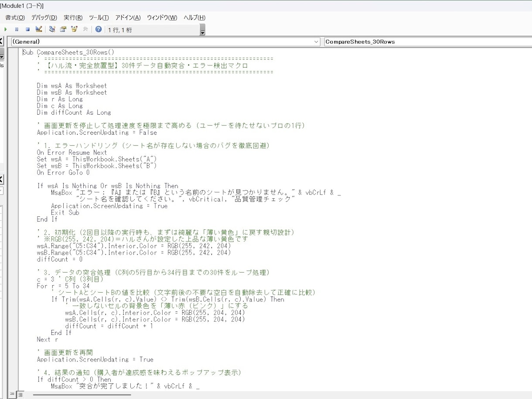Click the 'Next r' line
Image resolution: width=532 pixels, height=399 pixels.
point(48,340)
